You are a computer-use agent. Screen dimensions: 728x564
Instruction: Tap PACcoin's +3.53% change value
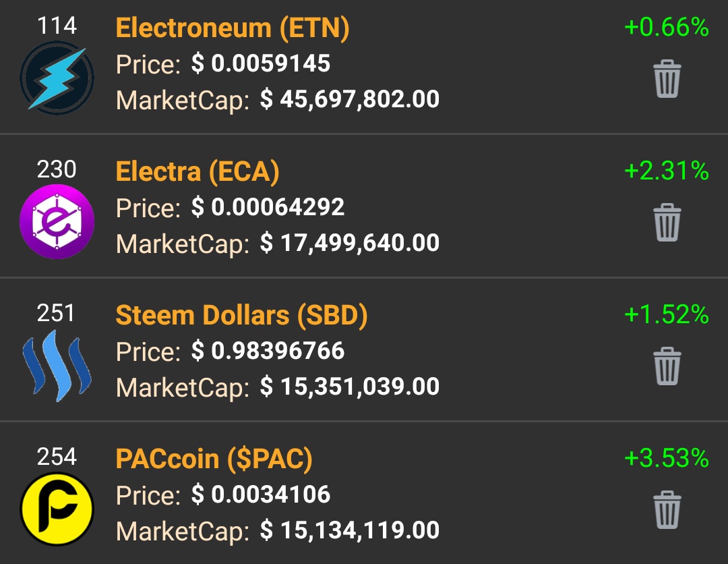coord(666,458)
